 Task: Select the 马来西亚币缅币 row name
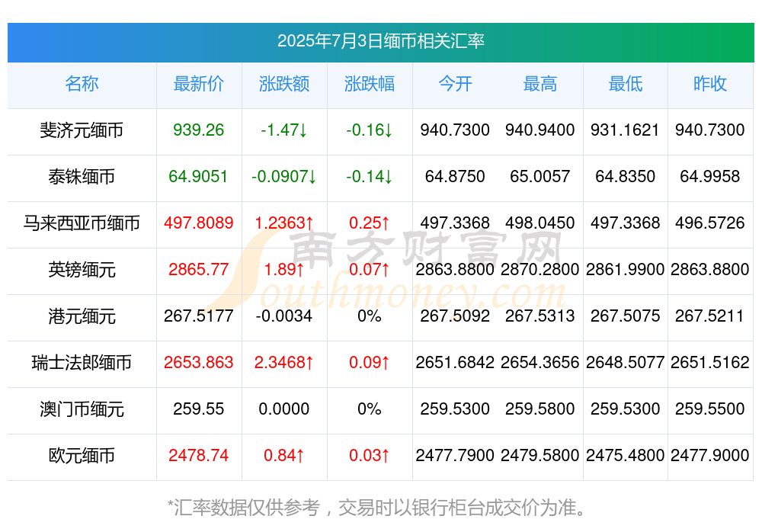pos(82,223)
